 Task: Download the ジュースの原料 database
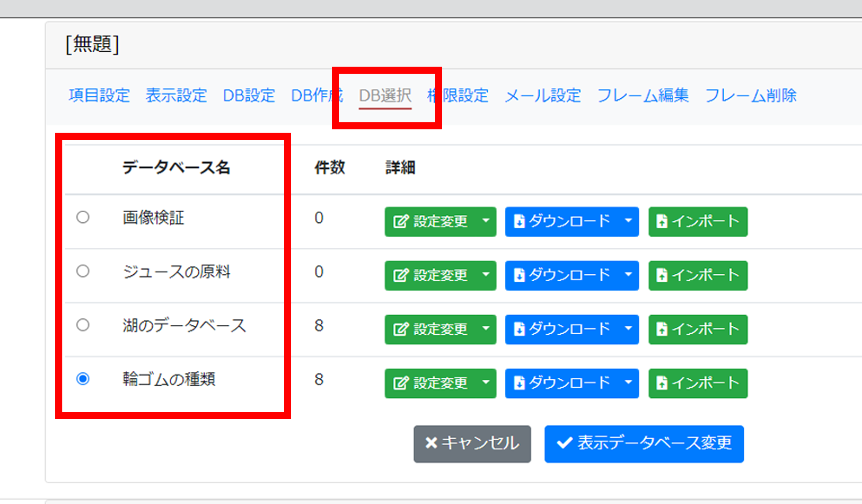point(562,275)
